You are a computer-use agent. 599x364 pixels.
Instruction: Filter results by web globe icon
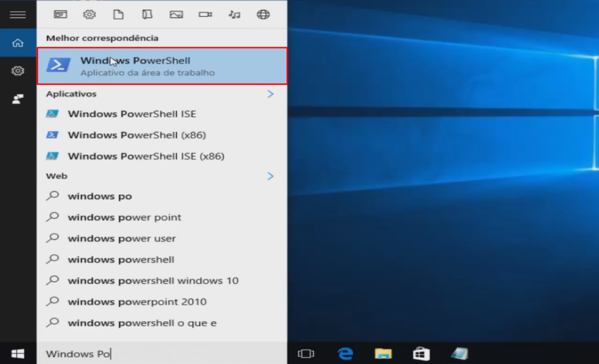(263, 15)
